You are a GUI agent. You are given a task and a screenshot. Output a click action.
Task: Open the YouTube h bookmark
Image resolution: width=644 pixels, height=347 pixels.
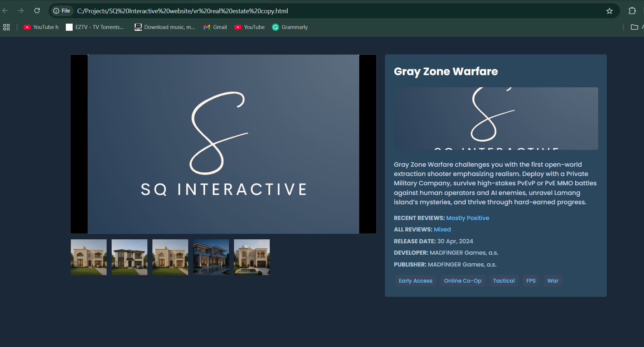click(41, 27)
